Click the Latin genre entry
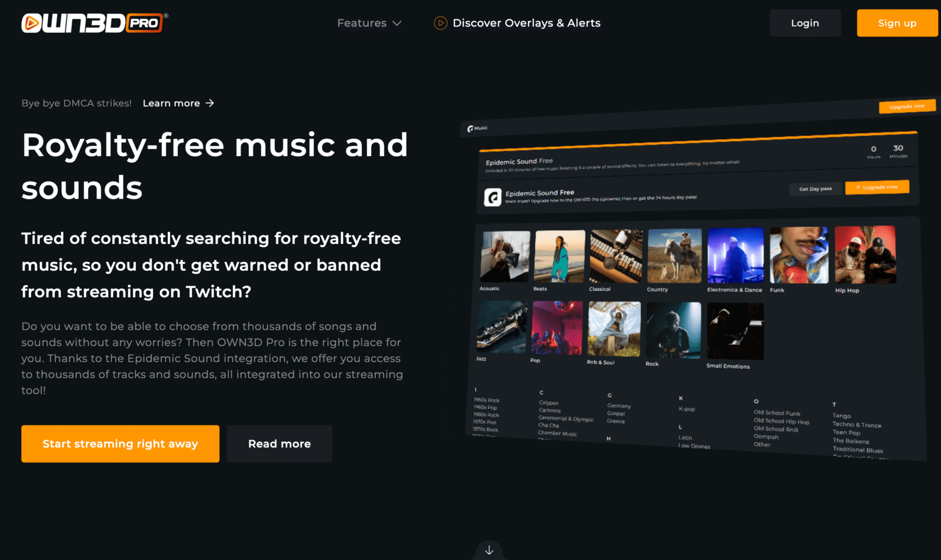This screenshot has height=560, width=941. pyautogui.click(x=685, y=438)
